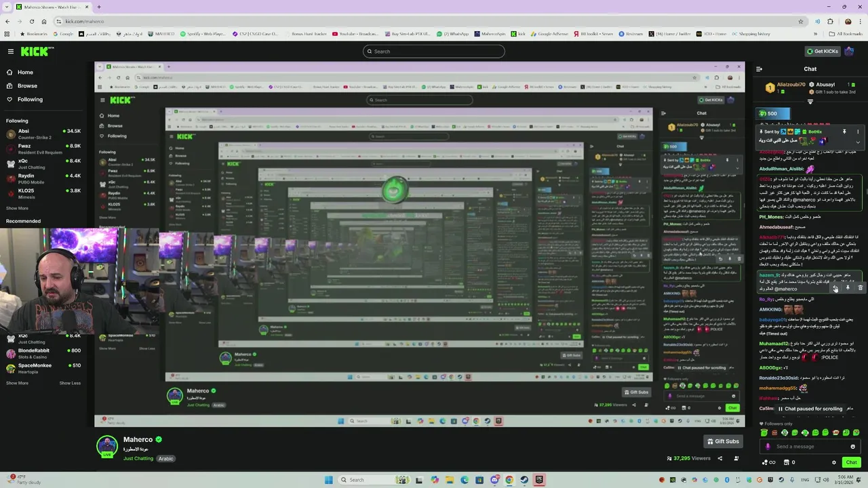Go to Home in the sidebar
This screenshot has height=488, width=868.
[x=20, y=72]
